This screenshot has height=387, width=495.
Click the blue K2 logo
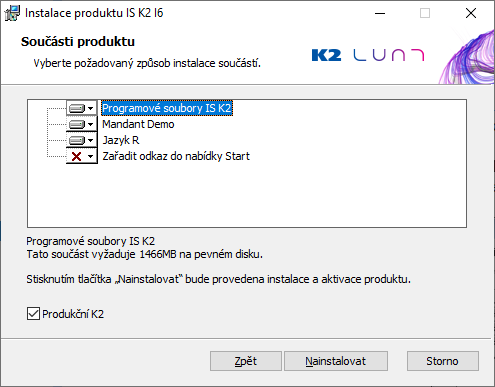326,55
